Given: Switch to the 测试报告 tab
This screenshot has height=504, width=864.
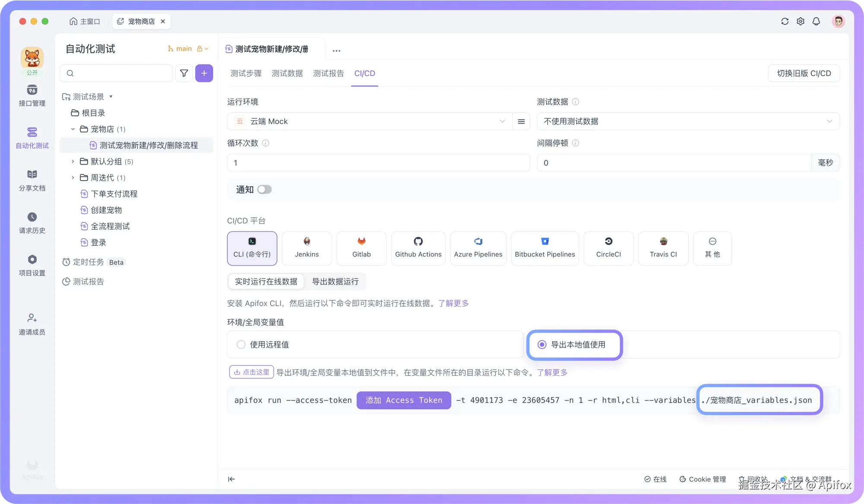Looking at the screenshot, I should click(x=328, y=73).
